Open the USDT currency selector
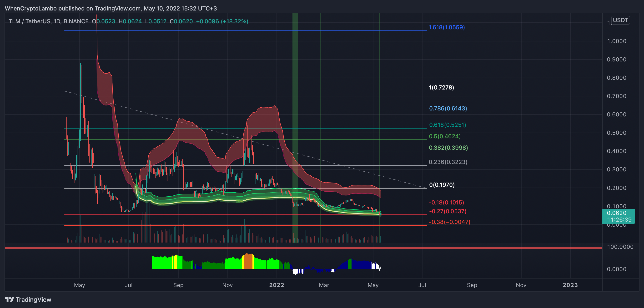Viewport: 644px width, 308px height. click(x=620, y=20)
